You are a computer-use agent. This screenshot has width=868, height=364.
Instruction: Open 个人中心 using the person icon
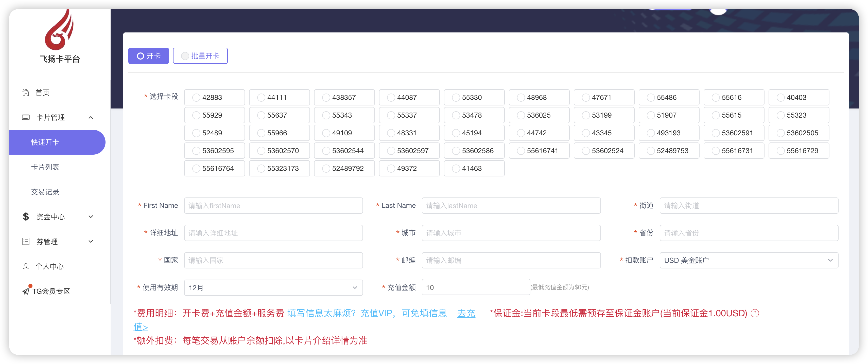pos(26,266)
